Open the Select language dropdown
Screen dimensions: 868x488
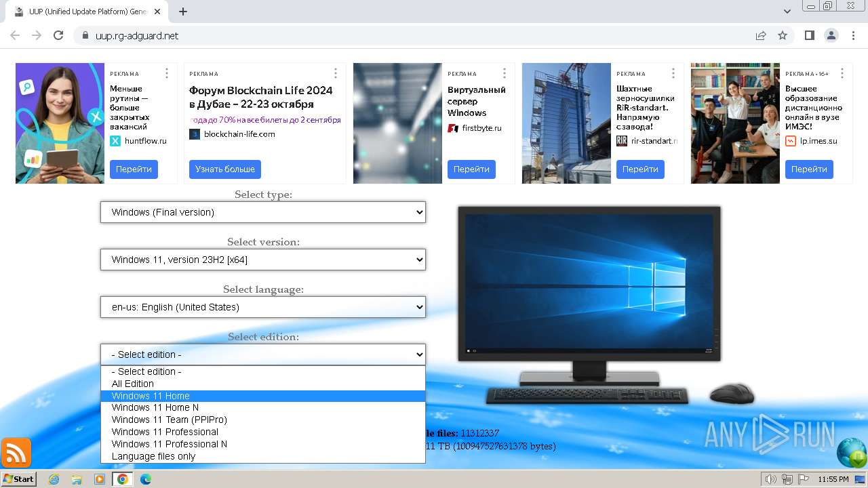pos(263,307)
